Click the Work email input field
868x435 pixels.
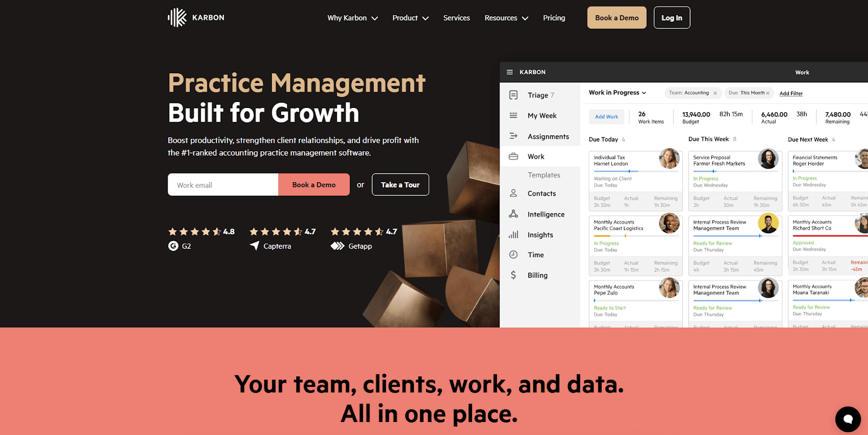click(x=223, y=185)
